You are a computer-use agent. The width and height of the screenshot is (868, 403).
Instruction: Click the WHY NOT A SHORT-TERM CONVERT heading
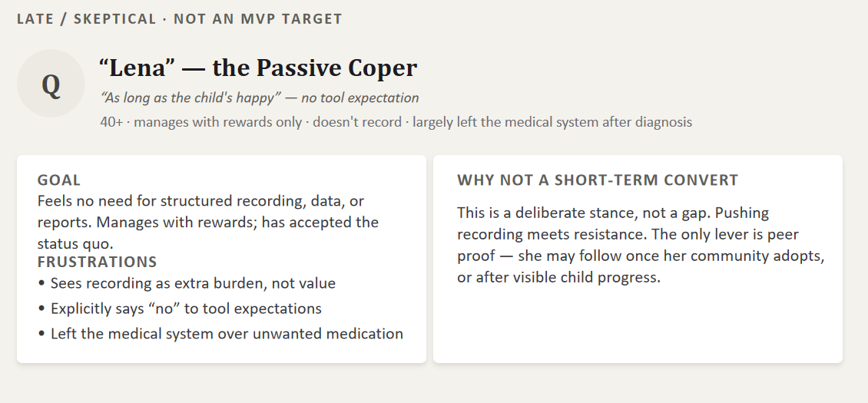click(598, 180)
